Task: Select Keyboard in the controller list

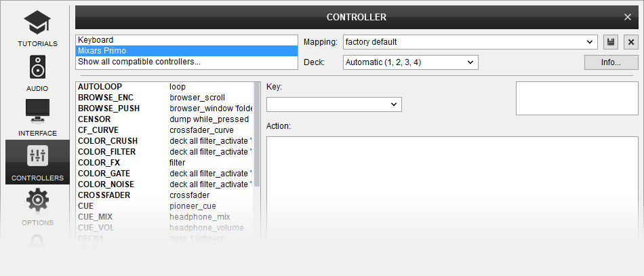Action: pos(186,40)
